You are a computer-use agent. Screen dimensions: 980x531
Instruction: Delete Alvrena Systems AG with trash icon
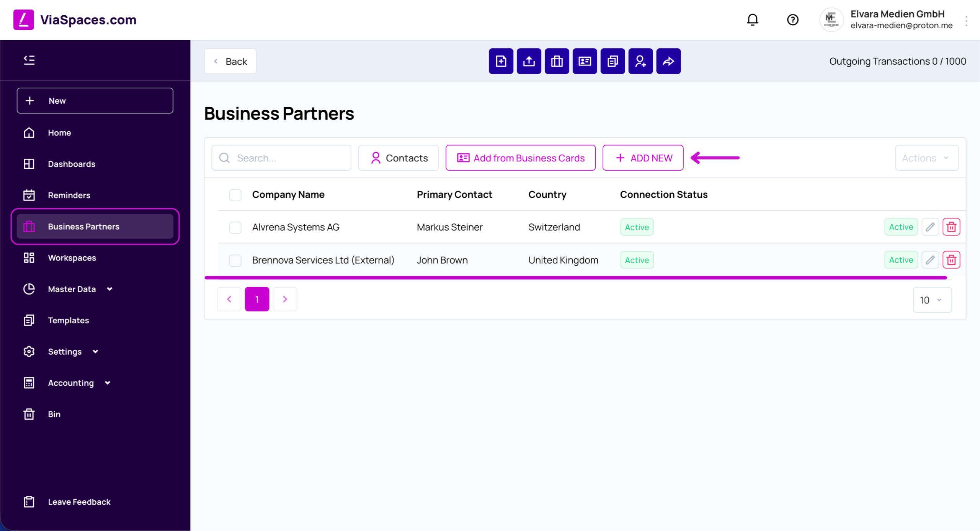(951, 227)
